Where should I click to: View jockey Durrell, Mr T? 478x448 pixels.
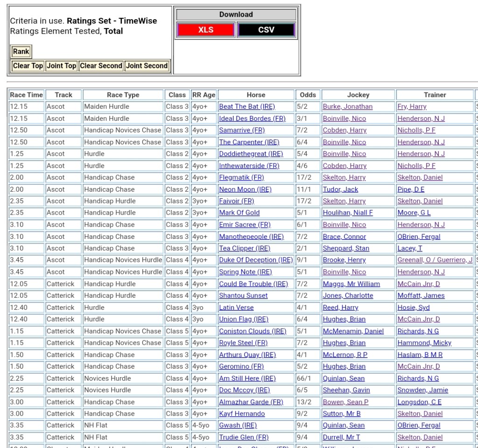(x=341, y=437)
